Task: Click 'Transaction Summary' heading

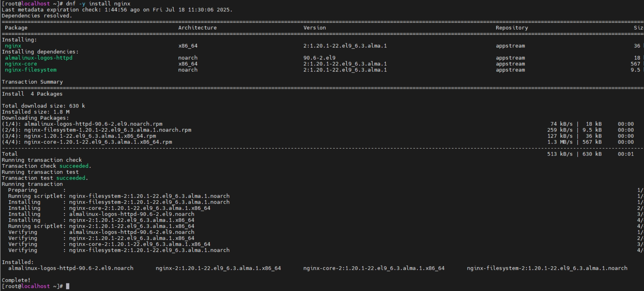Action: tap(32, 82)
